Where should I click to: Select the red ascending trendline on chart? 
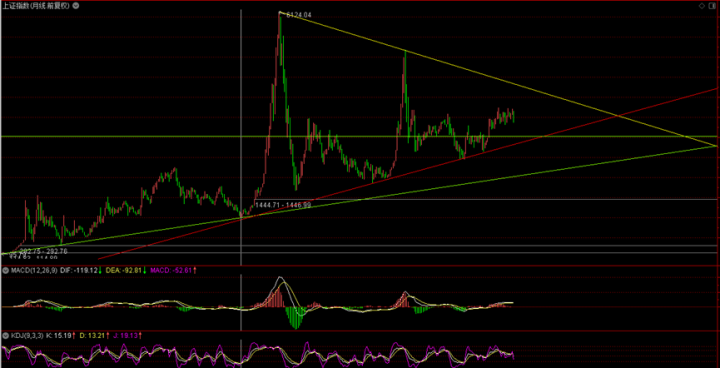tap(409, 174)
